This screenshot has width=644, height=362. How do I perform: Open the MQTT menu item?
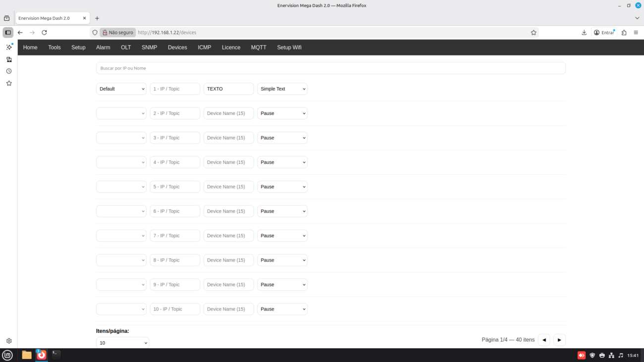[259, 48]
